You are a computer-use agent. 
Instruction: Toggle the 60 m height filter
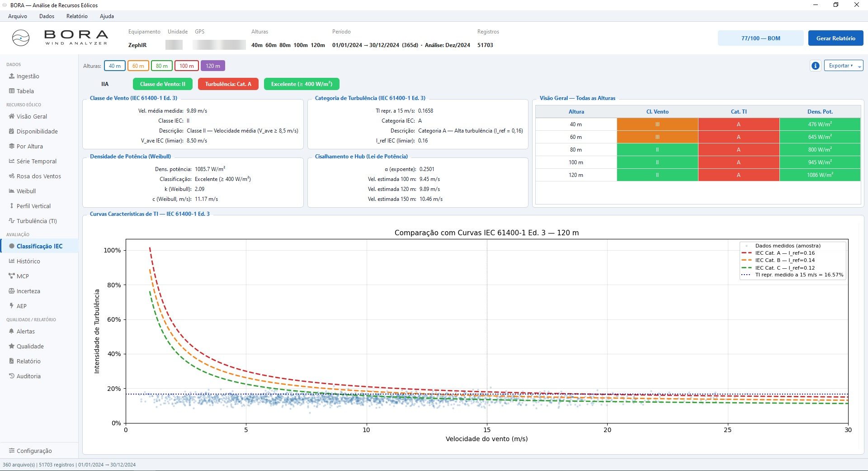pyautogui.click(x=138, y=66)
